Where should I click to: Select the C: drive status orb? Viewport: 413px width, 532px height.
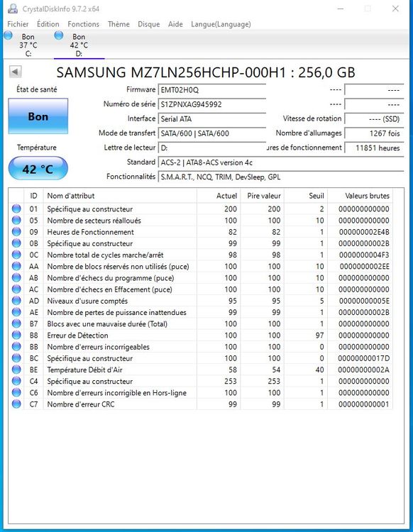click(8, 35)
